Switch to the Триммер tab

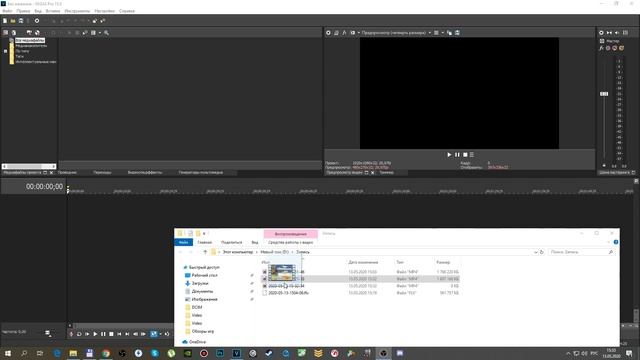pyautogui.click(x=387, y=173)
